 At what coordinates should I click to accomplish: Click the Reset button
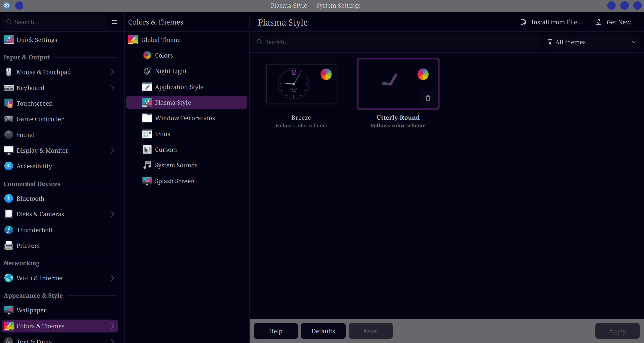pos(371,331)
